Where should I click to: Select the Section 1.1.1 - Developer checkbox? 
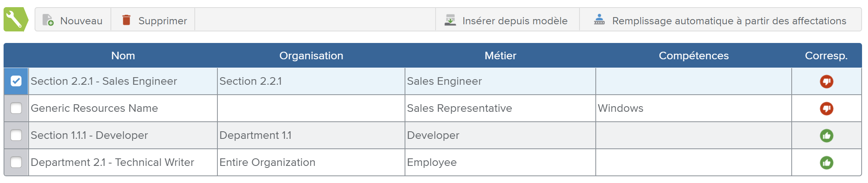16,135
